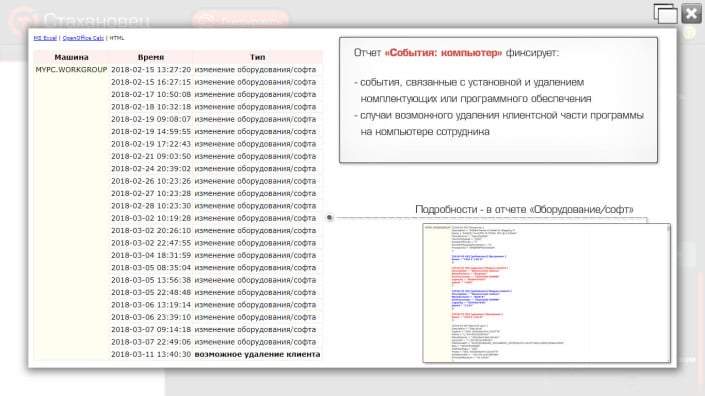The width and height of the screenshot is (705, 396).
Task: Select the 2018-03-11 13:40:30 timestamp cell
Action: pos(151,354)
